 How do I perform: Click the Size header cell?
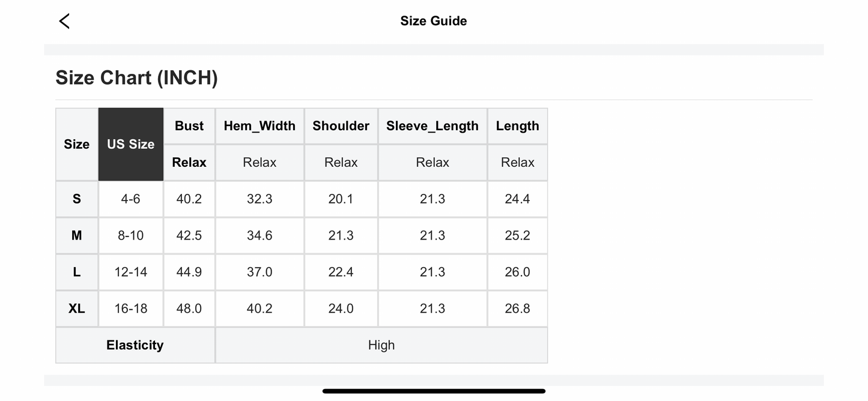77,144
